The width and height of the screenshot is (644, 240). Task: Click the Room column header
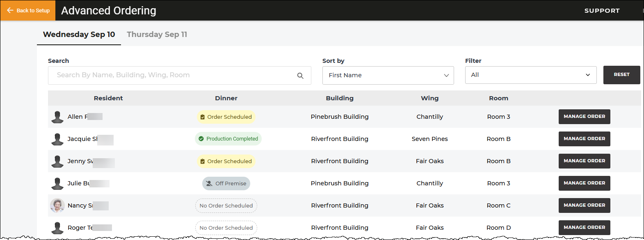[498, 98]
